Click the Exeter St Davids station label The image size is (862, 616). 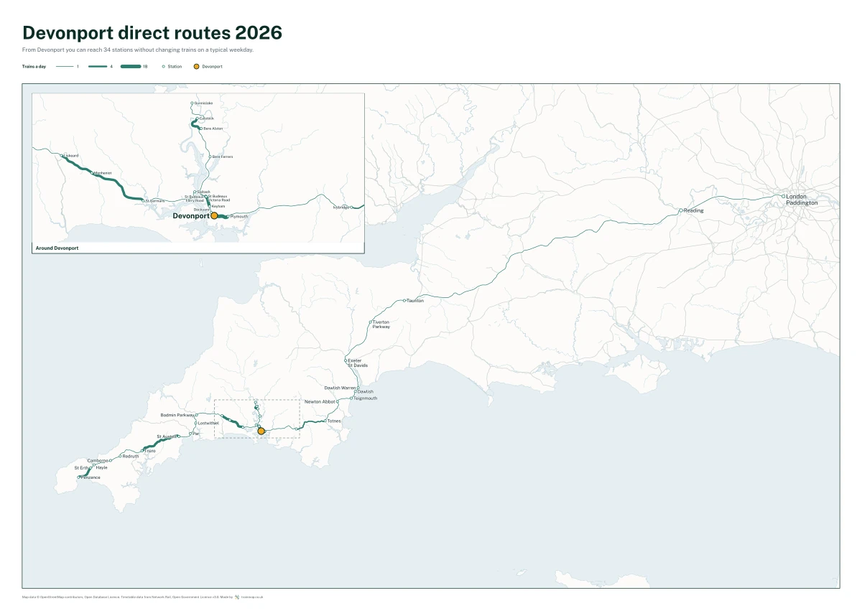[358, 363]
